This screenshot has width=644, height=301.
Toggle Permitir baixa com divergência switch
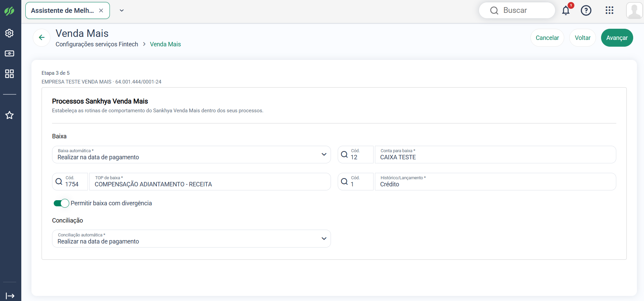pyautogui.click(x=61, y=203)
